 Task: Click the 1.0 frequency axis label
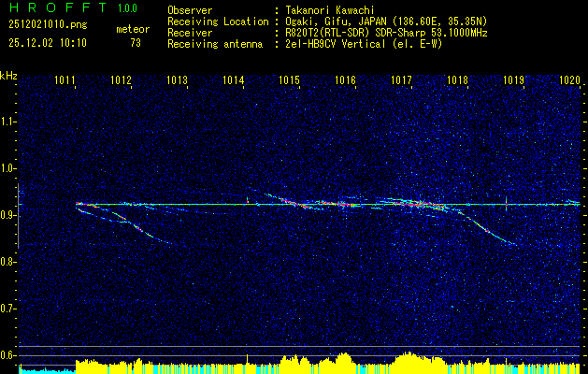point(7,168)
